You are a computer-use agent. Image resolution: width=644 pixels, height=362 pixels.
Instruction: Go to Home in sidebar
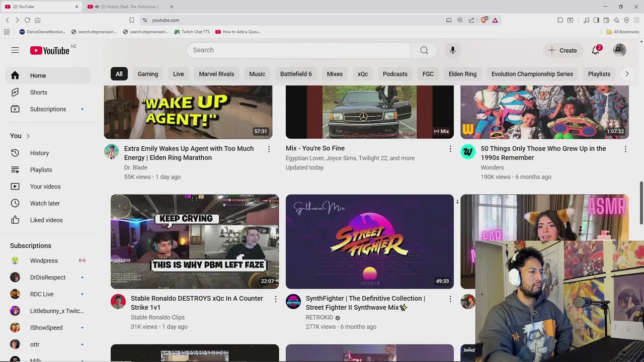pos(48,75)
